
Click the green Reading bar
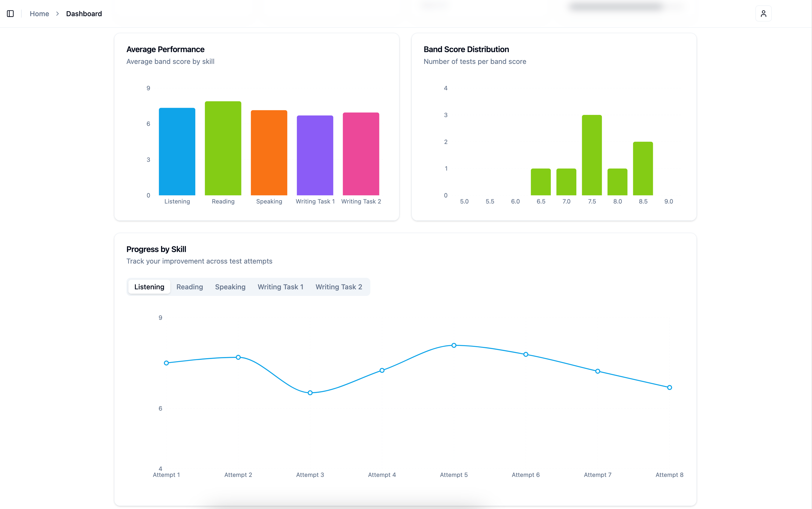223,148
